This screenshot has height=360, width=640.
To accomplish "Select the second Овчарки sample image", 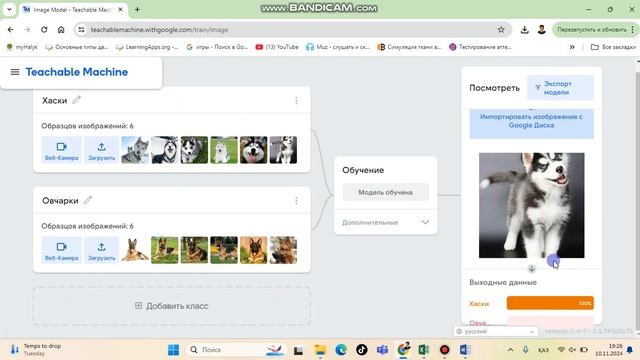I will (x=165, y=250).
